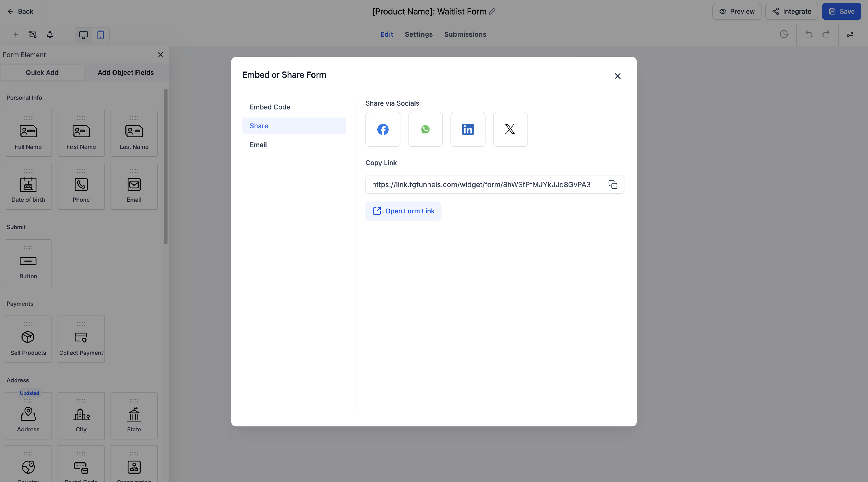
Task: Copy the form link using the copy icon
Action: [613, 184]
